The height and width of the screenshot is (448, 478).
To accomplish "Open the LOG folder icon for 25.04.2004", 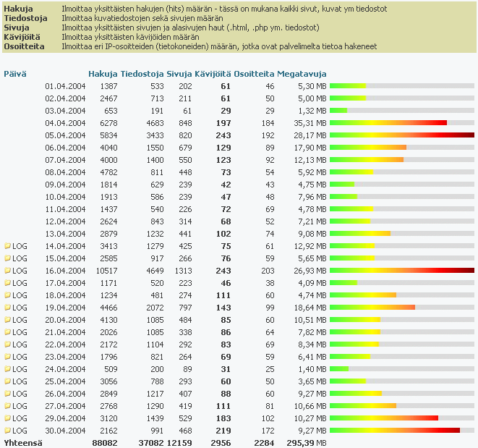I will point(8,381).
